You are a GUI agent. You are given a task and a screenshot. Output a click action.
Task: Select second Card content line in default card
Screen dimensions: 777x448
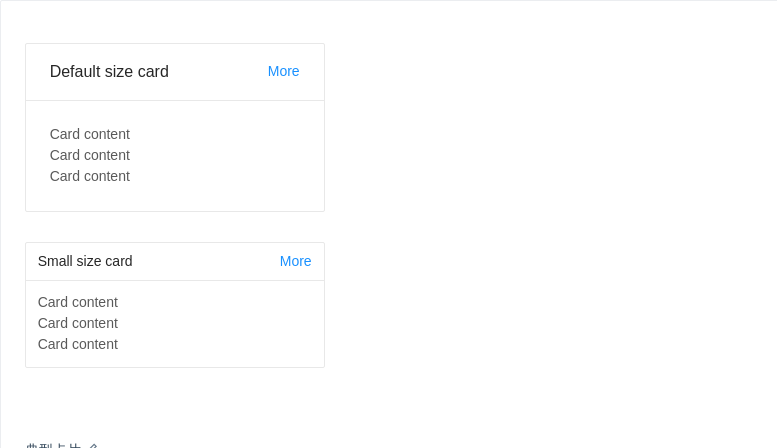(x=90, y=155)
